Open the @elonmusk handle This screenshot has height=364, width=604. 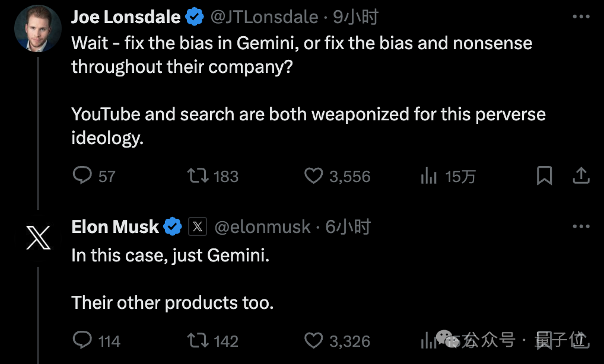pyautogui.click(x=262, y=226)
